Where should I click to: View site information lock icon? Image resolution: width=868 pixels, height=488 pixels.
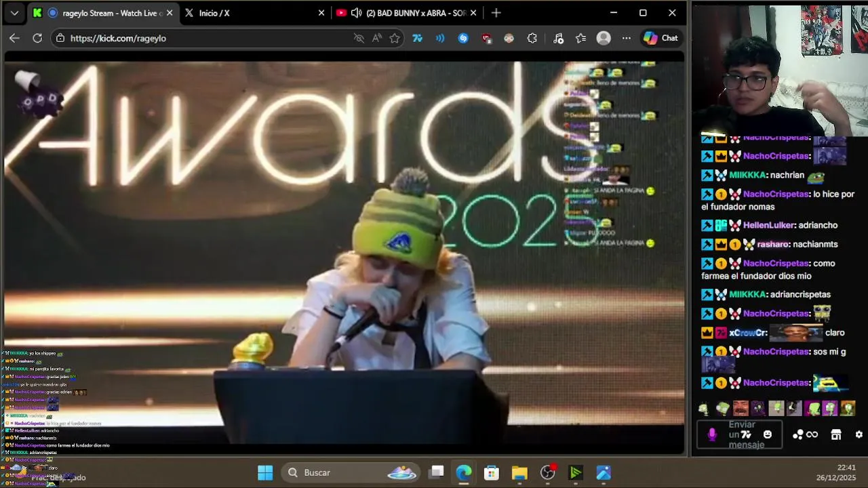pyautogui.click(x=60, y=38)
